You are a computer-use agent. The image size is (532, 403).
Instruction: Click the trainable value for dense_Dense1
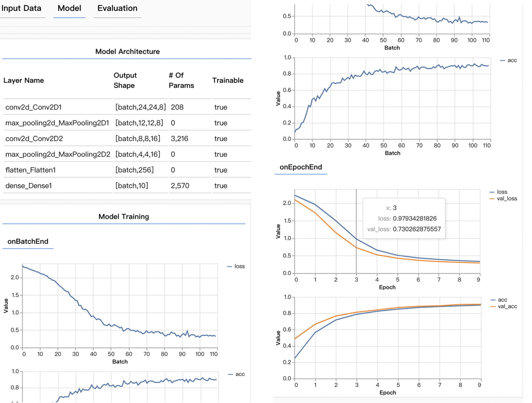click(221, 186)
